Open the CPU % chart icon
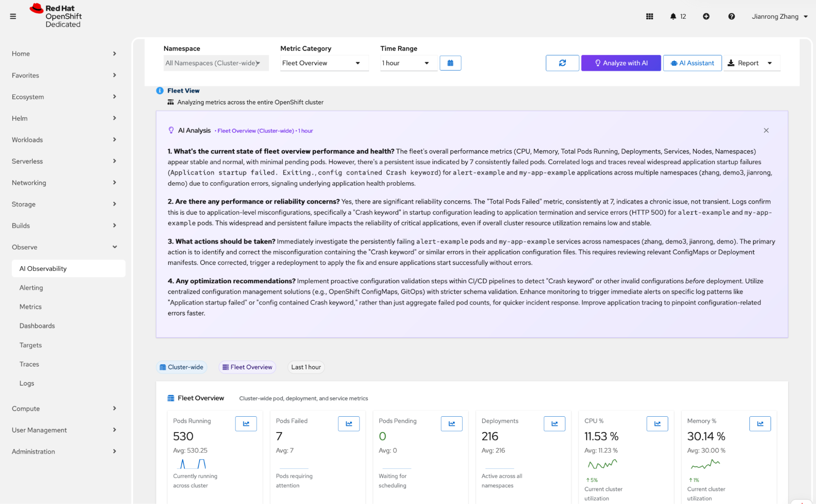The height and width of the screenshot is (504, 816). pyautogui.click(x=657, y=424)
